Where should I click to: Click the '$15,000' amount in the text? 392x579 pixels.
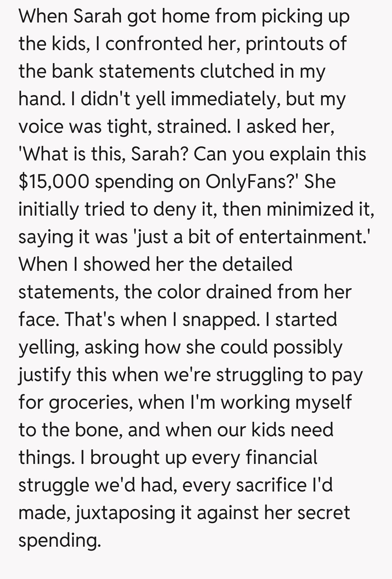coord(54,181)
